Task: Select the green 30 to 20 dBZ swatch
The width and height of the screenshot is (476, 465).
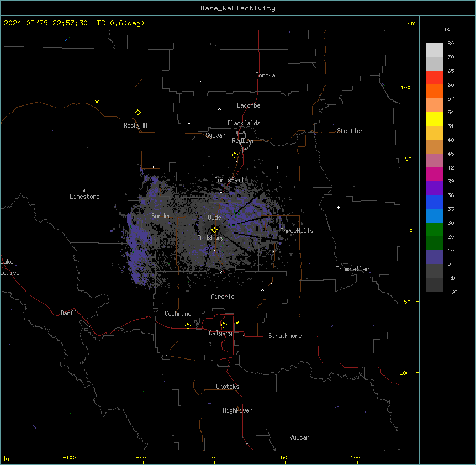Action: [x=434, y=230]
